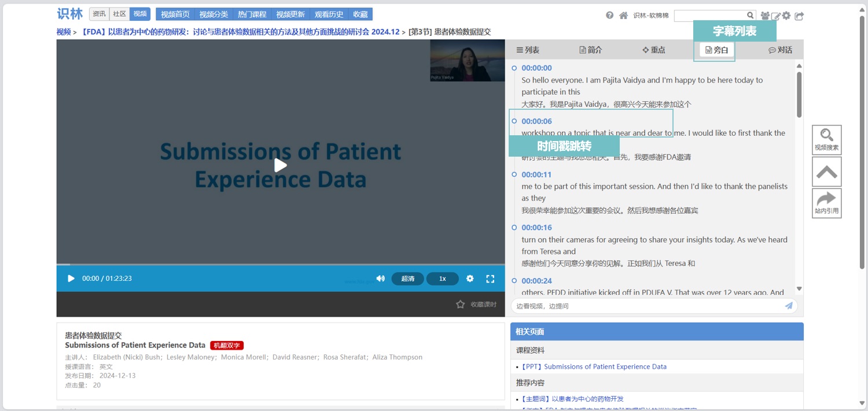
Task: Open the user group icon in header
Action: click(765, 16)
